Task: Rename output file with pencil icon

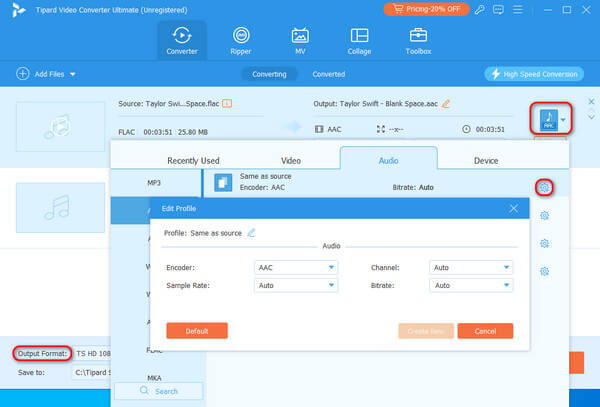Action: pyautogui.click(x=446, y=104)
